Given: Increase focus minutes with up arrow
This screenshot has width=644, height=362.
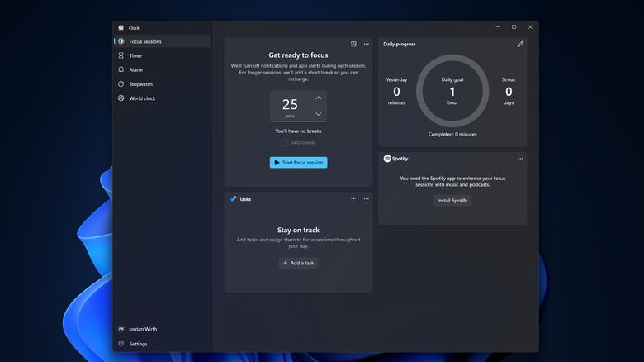Looking at the screenshot, I should (319, 98).
